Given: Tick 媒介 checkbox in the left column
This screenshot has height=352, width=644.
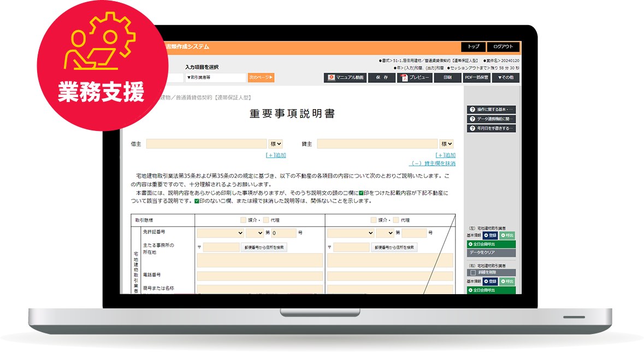Looking at the screenshot, I should (244, 220).
